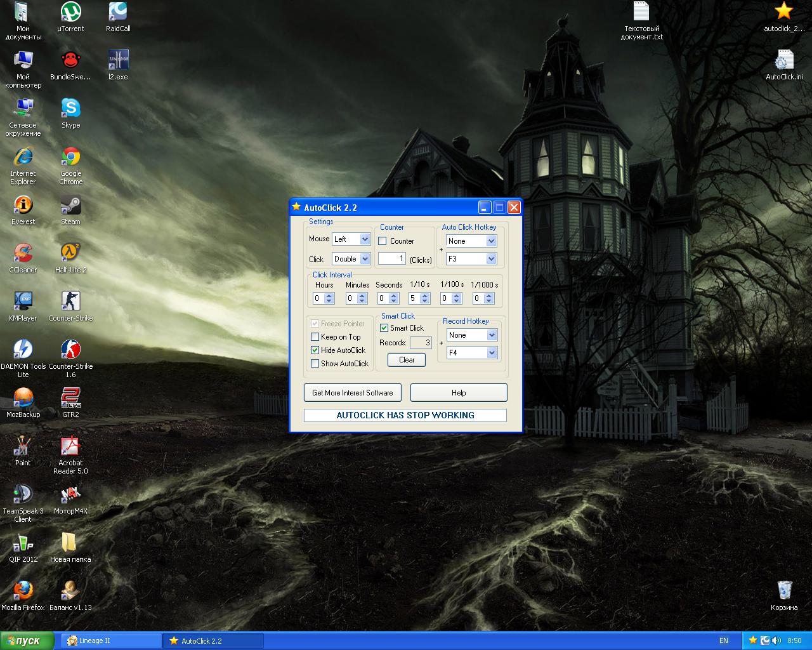
Task: Enable the Counter checkbox
Action: point(383,241)
